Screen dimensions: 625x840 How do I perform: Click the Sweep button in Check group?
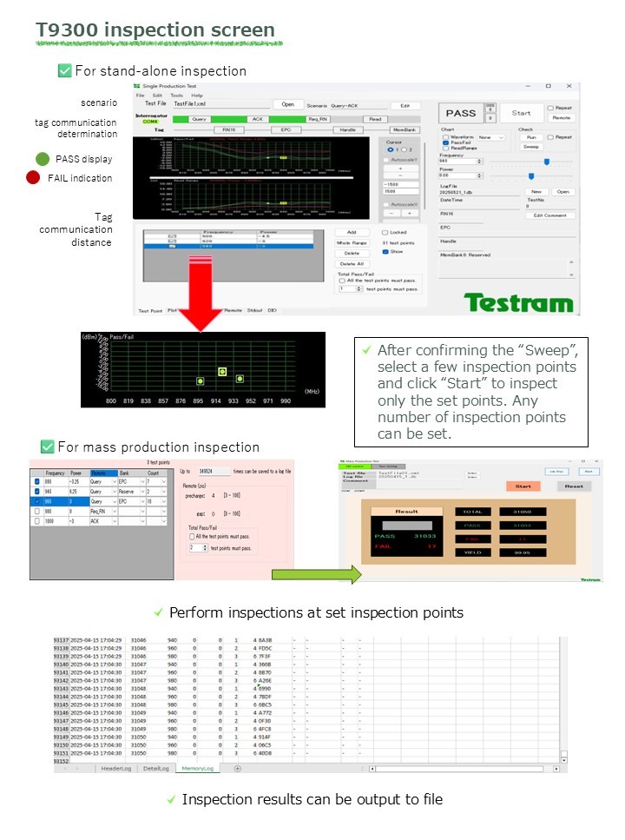[x=531, y=146]
